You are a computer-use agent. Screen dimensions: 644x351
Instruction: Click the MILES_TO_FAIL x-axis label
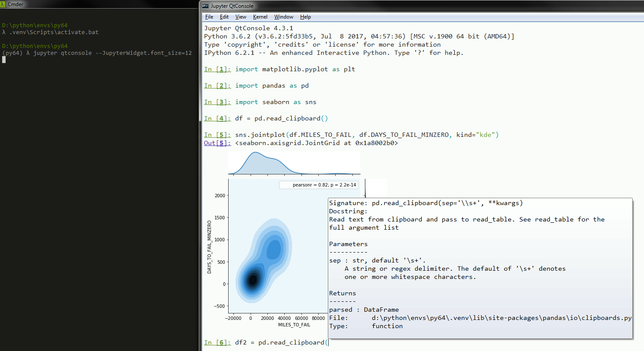294,325
